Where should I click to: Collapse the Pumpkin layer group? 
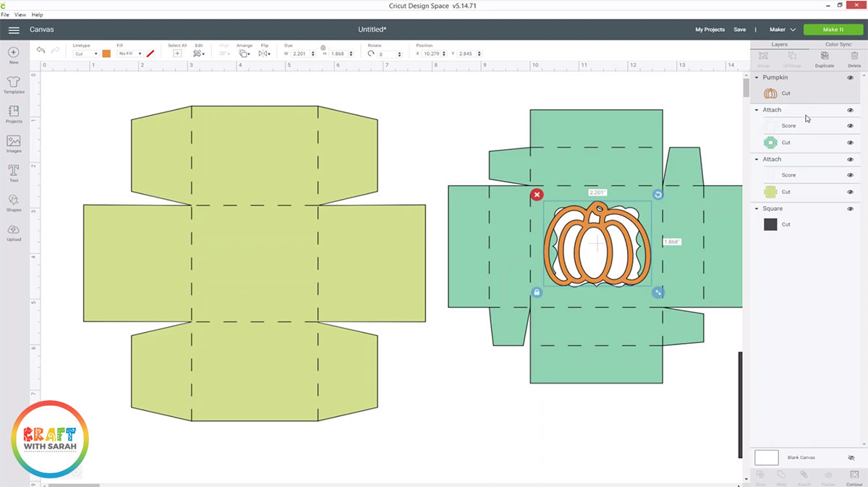pyautogui.click(x=757, y=77)
